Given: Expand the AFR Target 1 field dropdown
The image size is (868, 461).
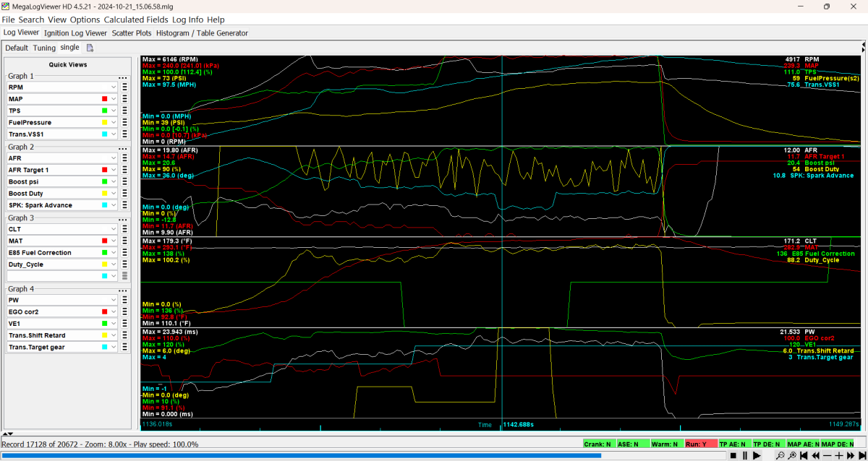Looking at the screenshot, I should [x=114, y=170].
